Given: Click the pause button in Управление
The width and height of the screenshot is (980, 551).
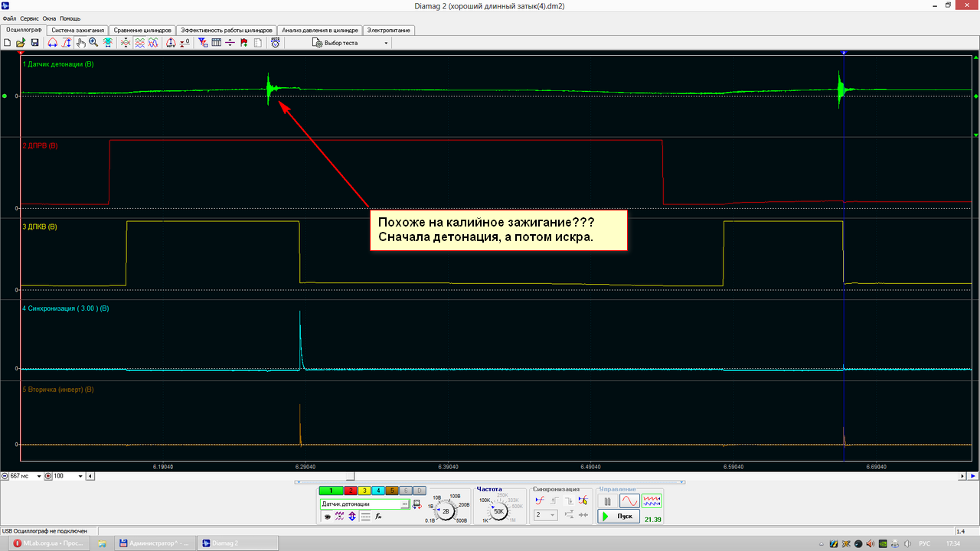Looking at the screenshot, I should tap(607, 501).
